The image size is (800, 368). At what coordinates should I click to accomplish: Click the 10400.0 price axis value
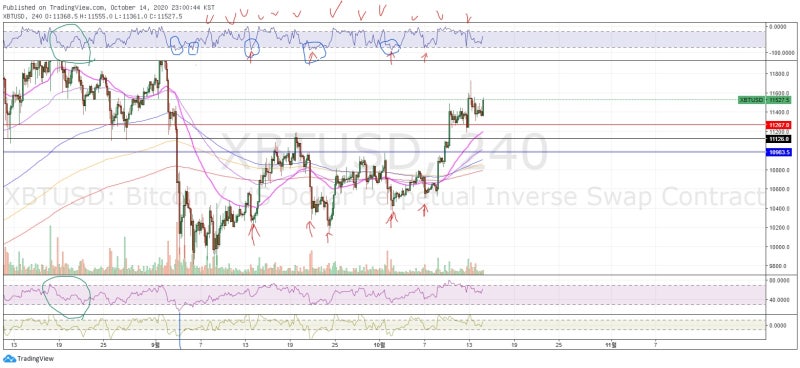779,209
